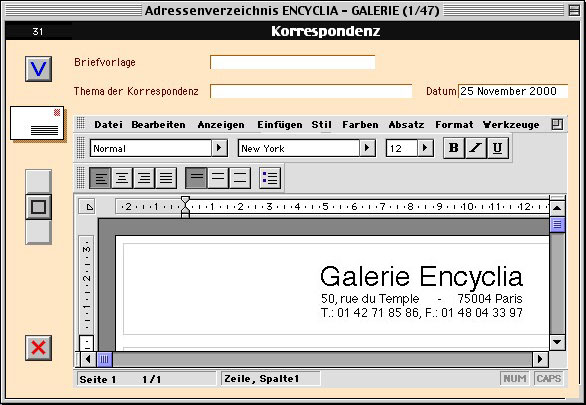
Task: Toggle Underline formatting
Action: click(x=497, y=148)
